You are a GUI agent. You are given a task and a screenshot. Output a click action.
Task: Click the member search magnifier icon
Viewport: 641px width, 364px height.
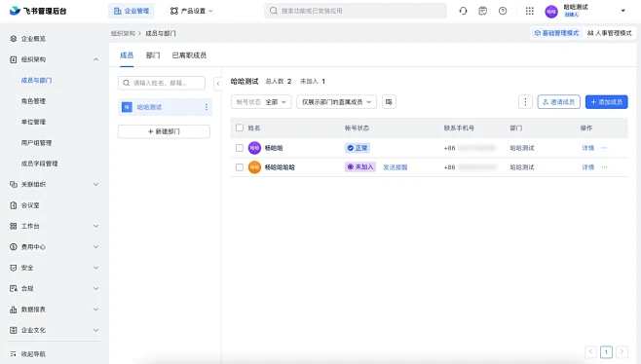point(127,83)
